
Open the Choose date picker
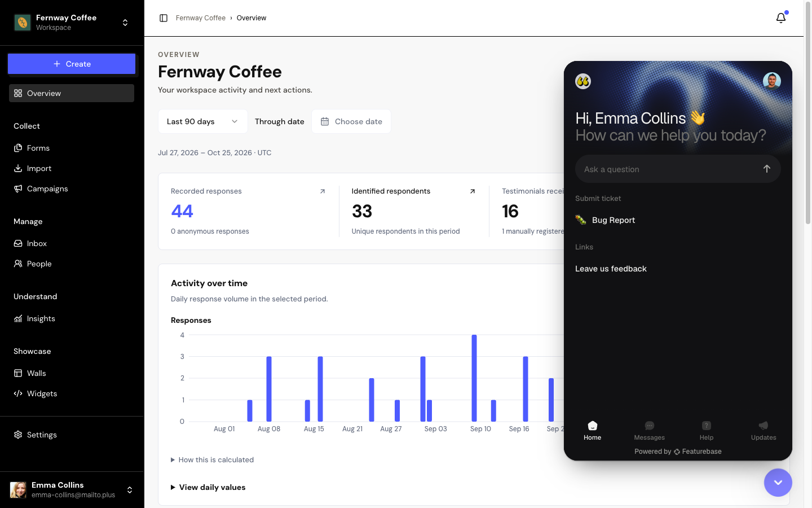351,121
